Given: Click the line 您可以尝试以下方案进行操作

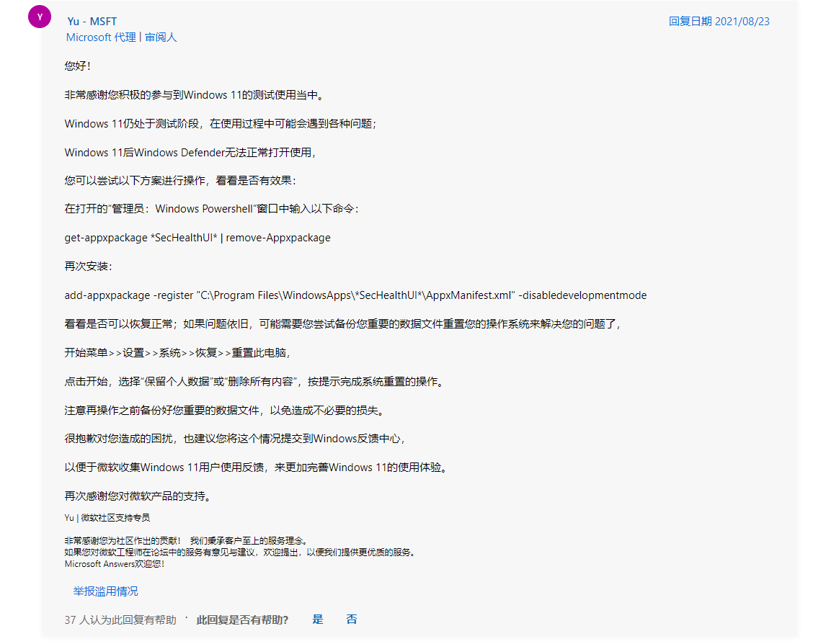Looking at the screenshot, I should pos(180,181).
